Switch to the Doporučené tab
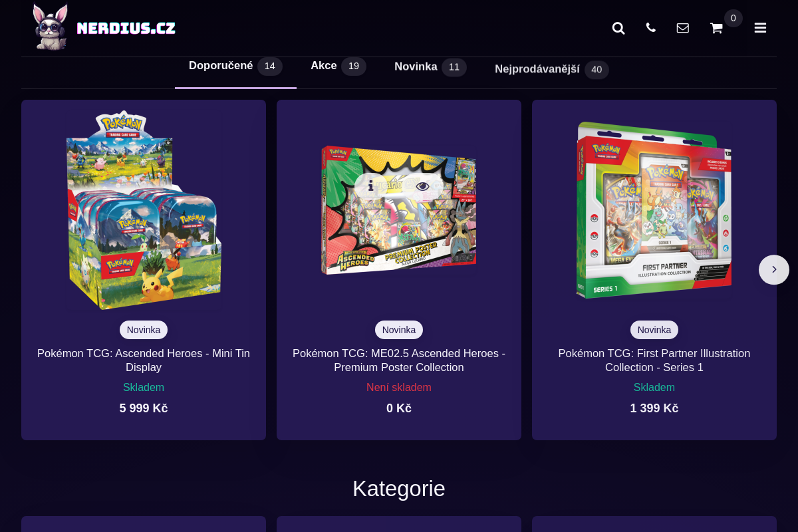 coord(235,66)
